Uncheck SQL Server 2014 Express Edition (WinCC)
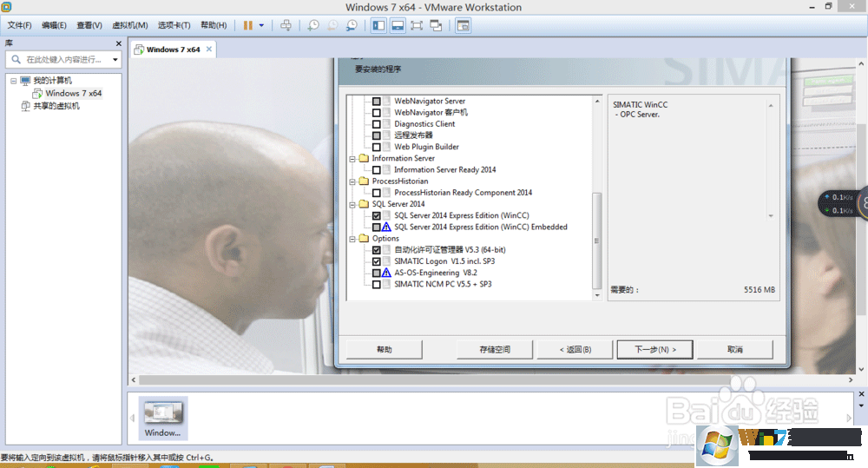 377,215
